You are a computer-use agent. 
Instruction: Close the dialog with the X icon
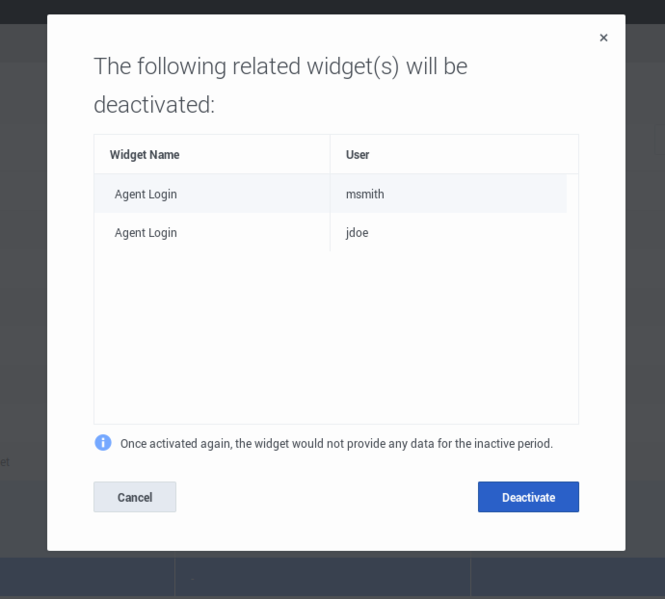click(x=603, y=38)
